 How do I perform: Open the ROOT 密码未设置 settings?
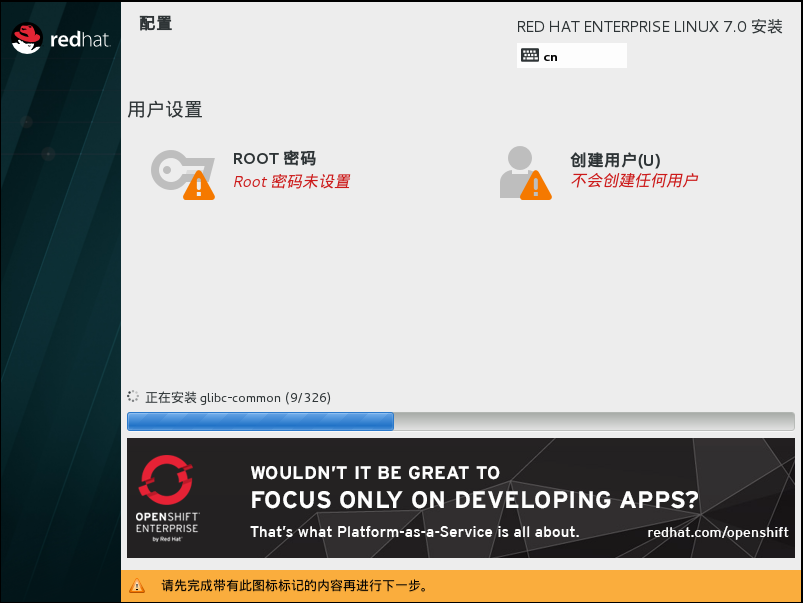pyautogui.click(x=290, y=183)
